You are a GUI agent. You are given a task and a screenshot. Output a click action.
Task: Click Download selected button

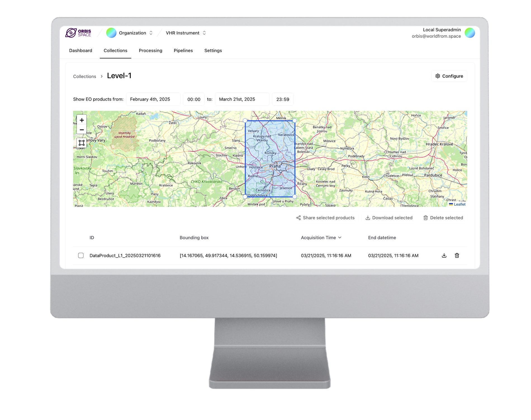[389, 218]
